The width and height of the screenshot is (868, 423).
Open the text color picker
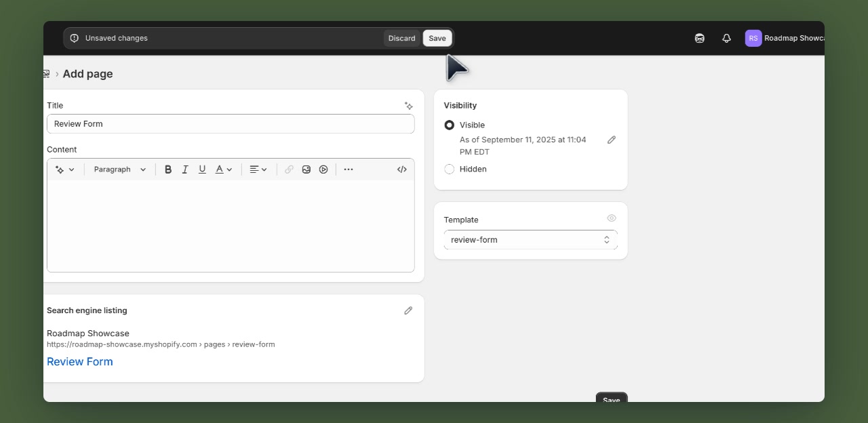223,169
